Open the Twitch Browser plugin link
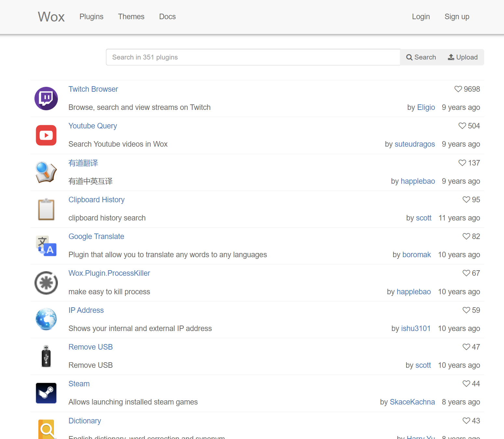 pyautogui.click(x=93, y=89)
